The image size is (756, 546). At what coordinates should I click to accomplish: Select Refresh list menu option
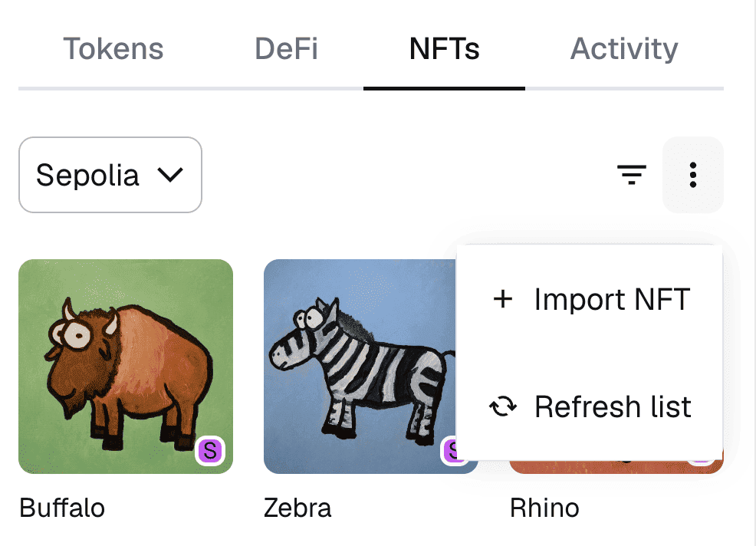tap(613, 406)
